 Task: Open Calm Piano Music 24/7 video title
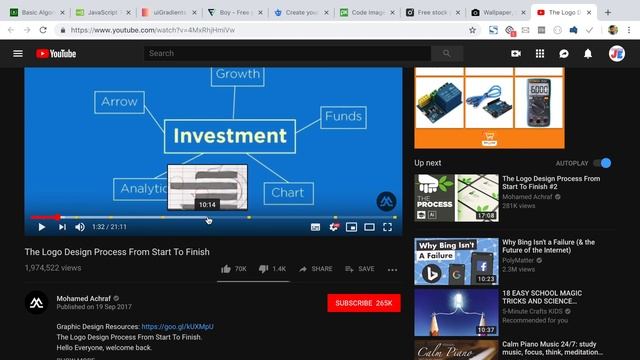click(552, 348)
